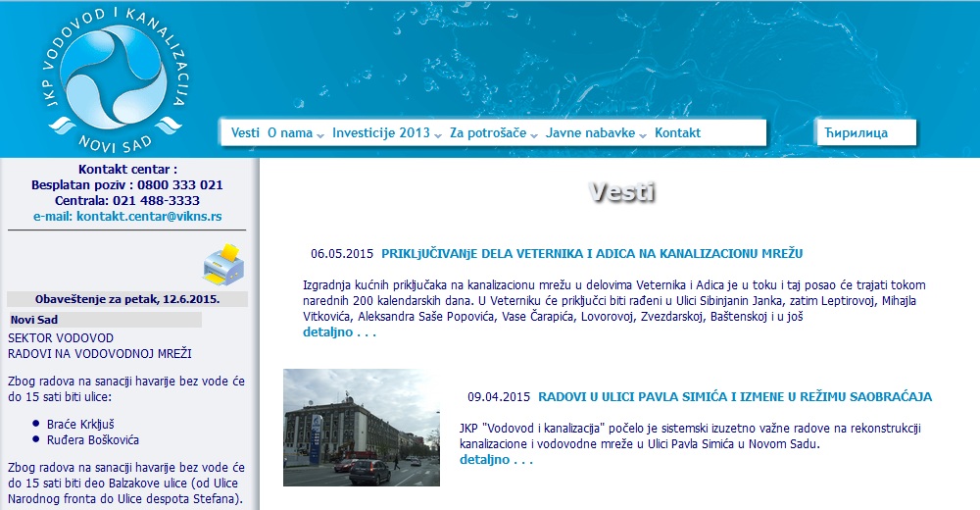The height and width of the screenshot is (510, 980).
Task: Open the Pavla Simića street works headline
Action: pos(734,397)
